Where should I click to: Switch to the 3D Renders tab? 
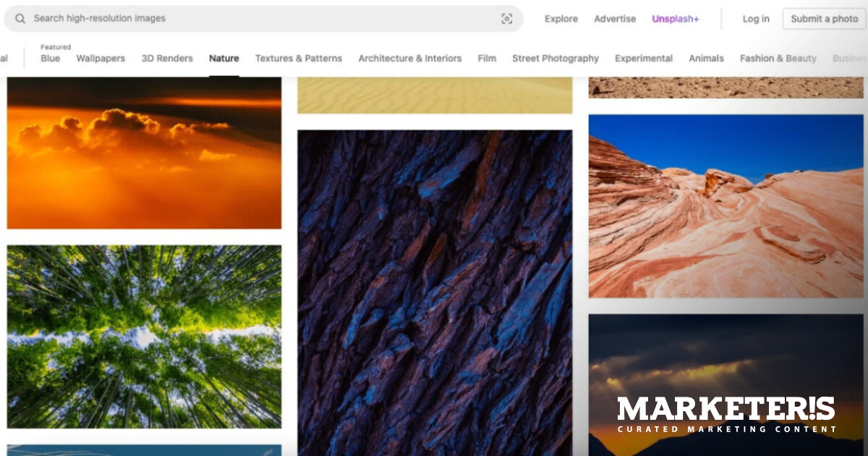point(167,59)
